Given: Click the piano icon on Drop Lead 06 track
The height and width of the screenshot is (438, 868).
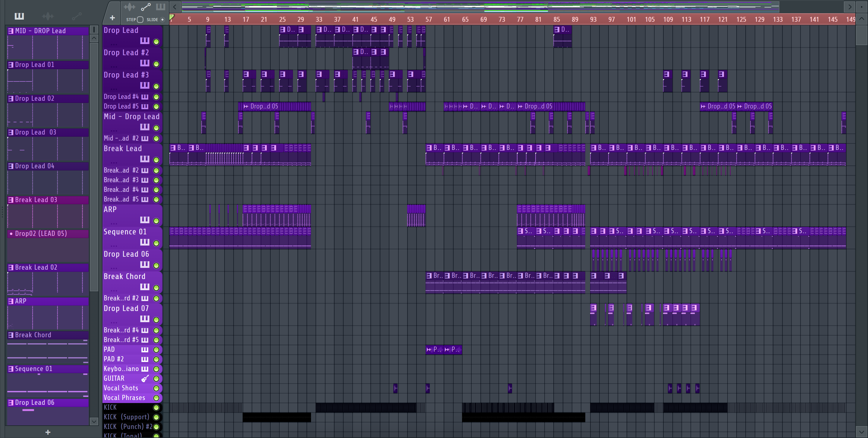Looking at the screenshot, I should pos(145,264).
